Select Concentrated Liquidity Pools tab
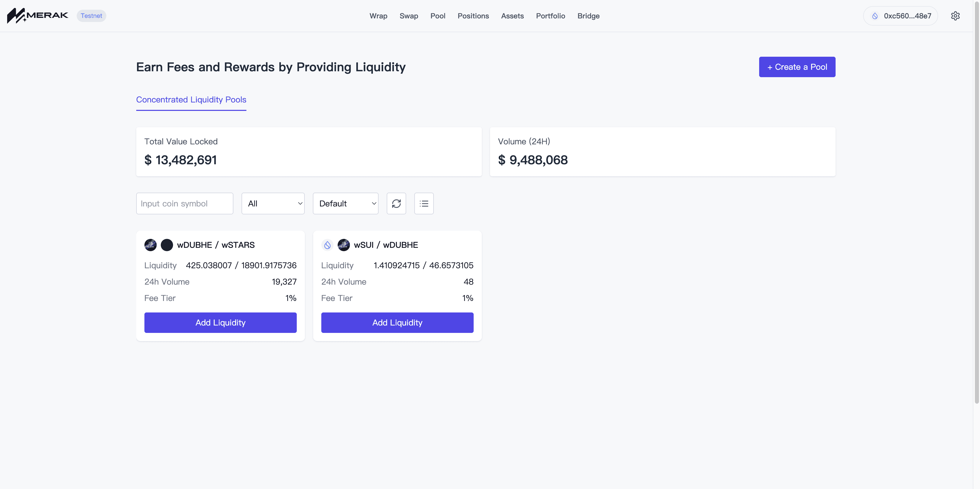 pos(191,100)
